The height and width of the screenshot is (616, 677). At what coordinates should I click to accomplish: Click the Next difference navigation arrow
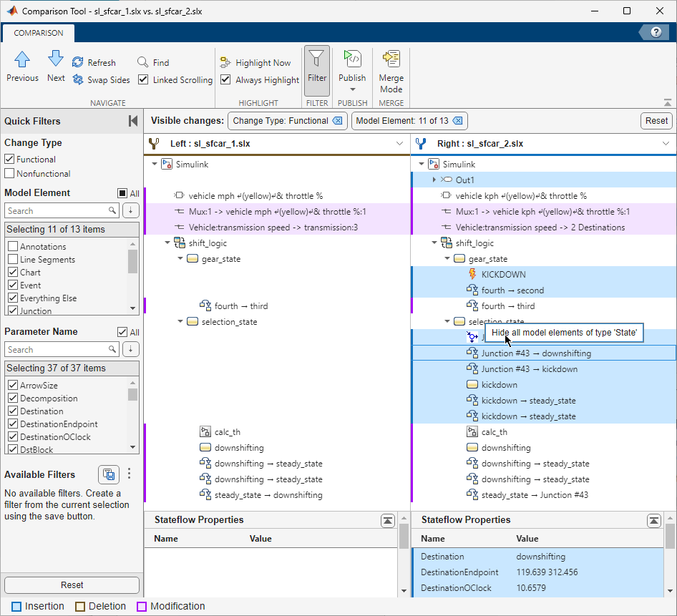(x=56, y=67)
